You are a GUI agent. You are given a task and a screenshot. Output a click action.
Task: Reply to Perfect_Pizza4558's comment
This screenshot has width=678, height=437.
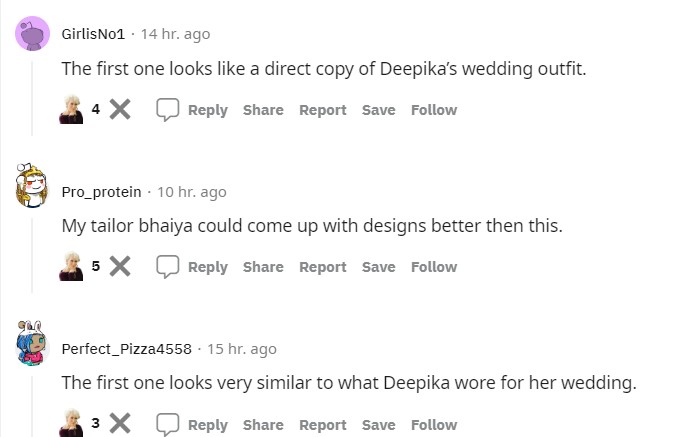click(x=192, y=424)
